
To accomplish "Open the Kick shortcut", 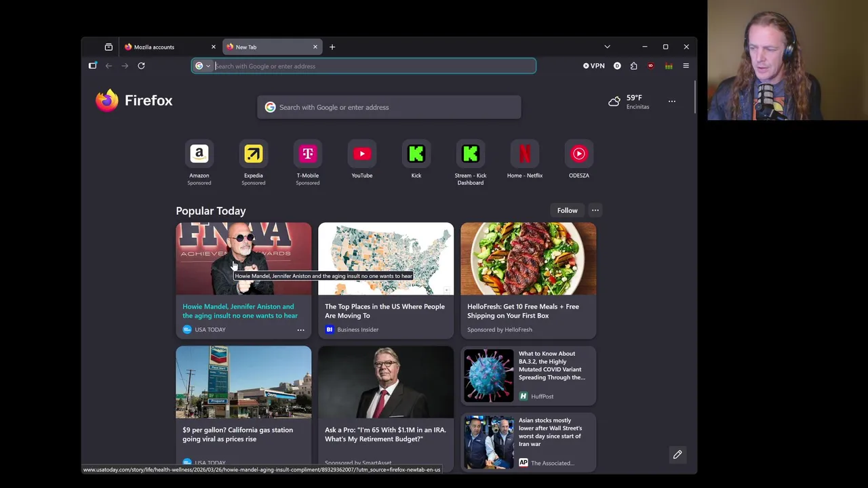I will (416, 161).
